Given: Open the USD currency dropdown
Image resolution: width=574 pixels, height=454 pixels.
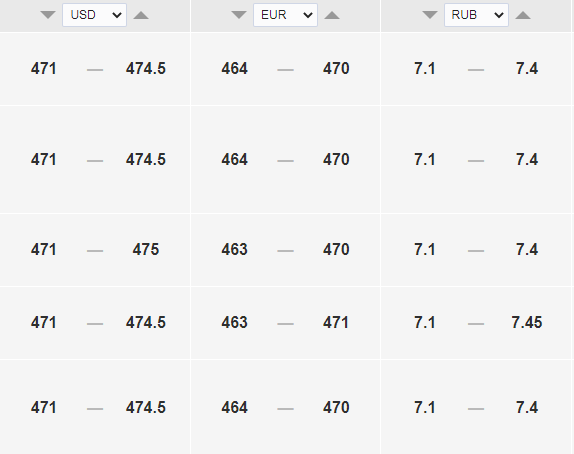Looking at the screenshot, I should coord(94,15).
